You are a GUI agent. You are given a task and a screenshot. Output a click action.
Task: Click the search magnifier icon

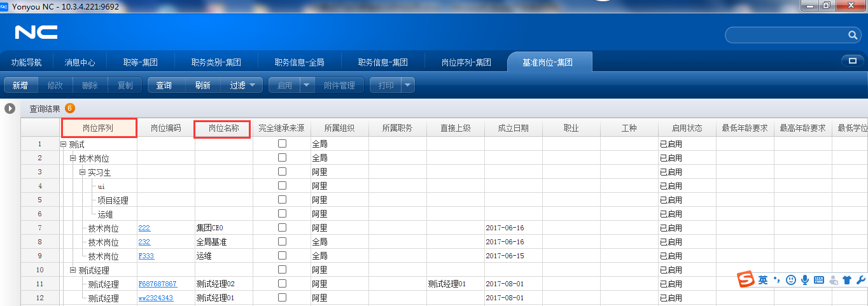853,35
